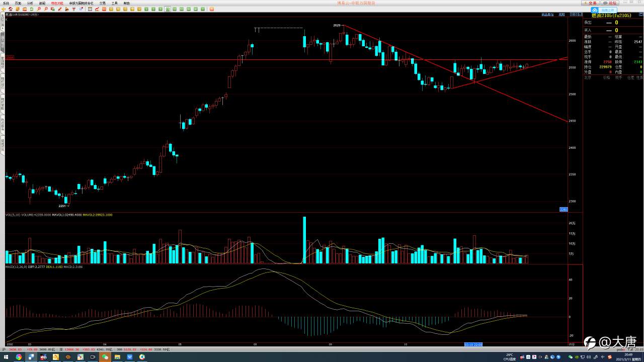Image resolution: width=644 pixels, height=362 pixels.
Task: Click the 15分 period label at chart bottom
Action: 571,344
